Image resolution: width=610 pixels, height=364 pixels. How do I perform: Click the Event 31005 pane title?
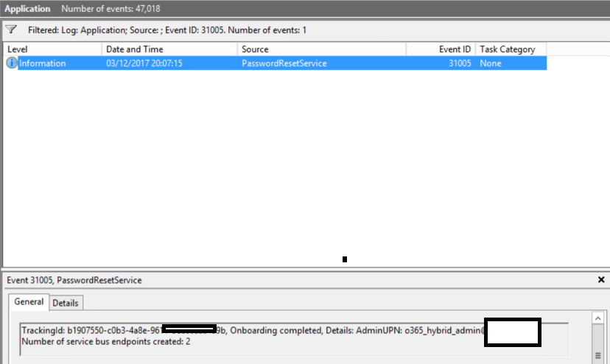click(x=74, y=280)
